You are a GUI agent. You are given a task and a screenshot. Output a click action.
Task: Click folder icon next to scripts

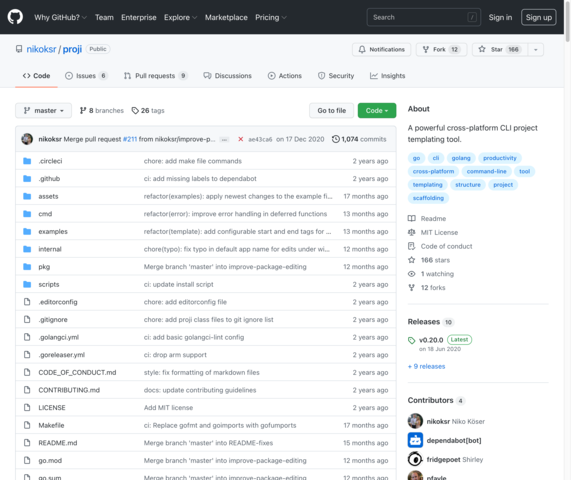point(27,284)
